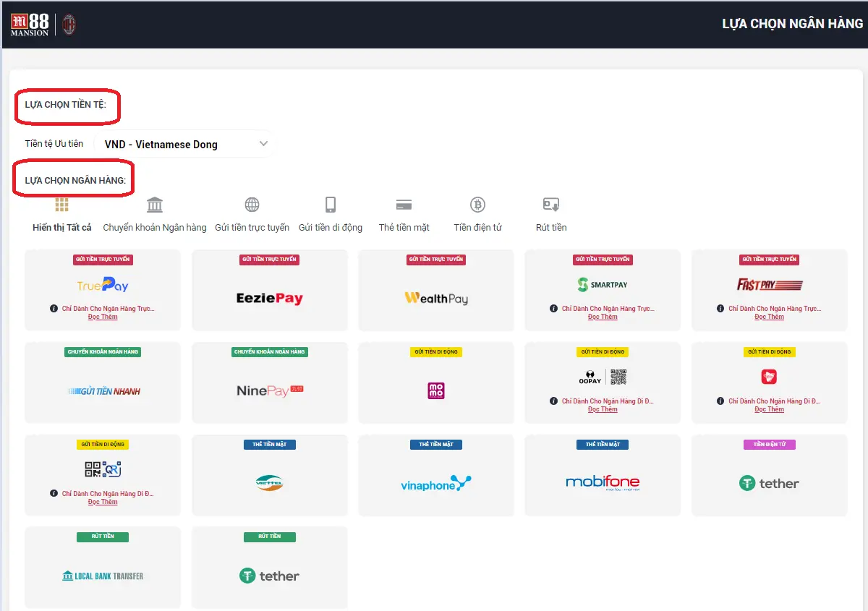
Task: Select Local Bank Transfer withdrawal card
Action: coord(103,576)
